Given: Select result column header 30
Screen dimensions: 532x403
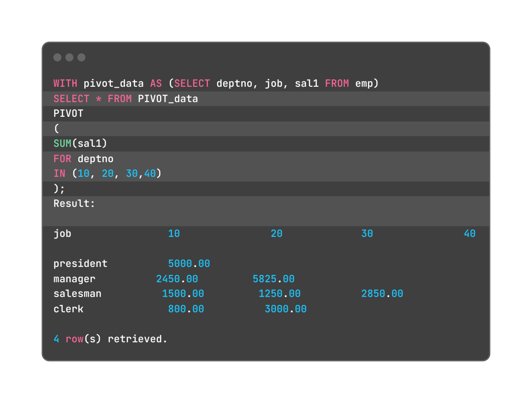Looking at the screenshot, I should 367,234.
